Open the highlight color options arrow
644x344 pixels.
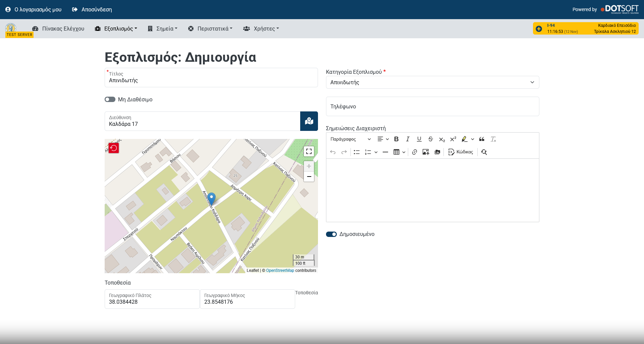click(473, 139)
